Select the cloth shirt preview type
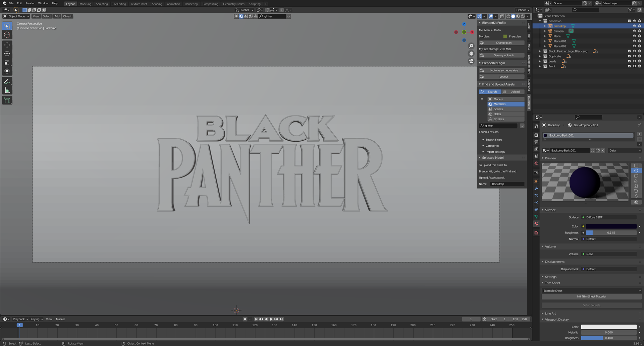 [x=636, y=191]
